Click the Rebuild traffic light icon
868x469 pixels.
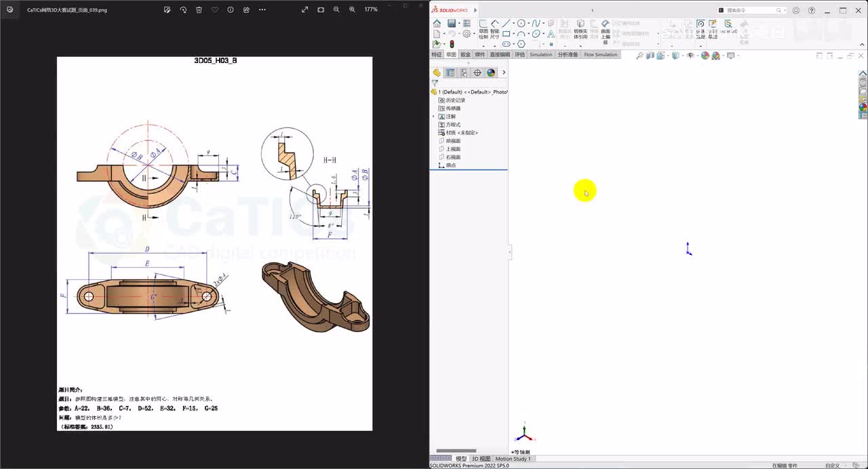[452, 44]
